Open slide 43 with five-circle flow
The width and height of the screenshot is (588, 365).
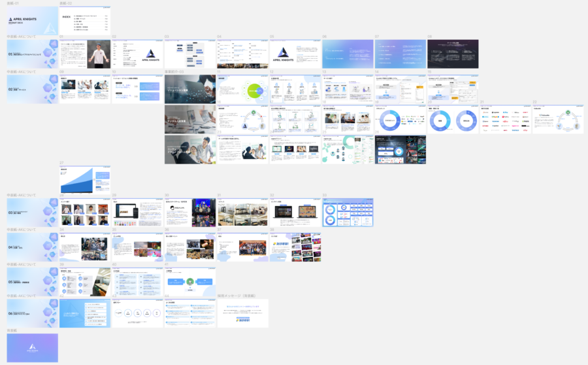pos(138,313)
